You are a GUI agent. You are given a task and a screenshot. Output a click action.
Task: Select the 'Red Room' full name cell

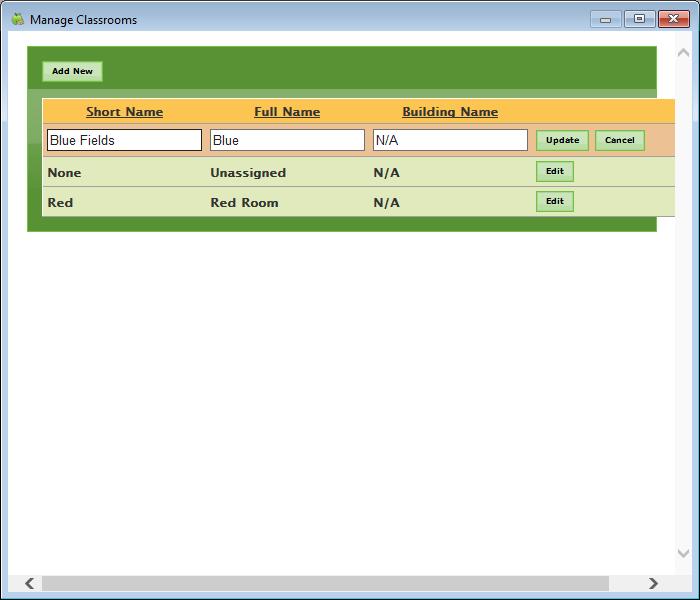244,203
